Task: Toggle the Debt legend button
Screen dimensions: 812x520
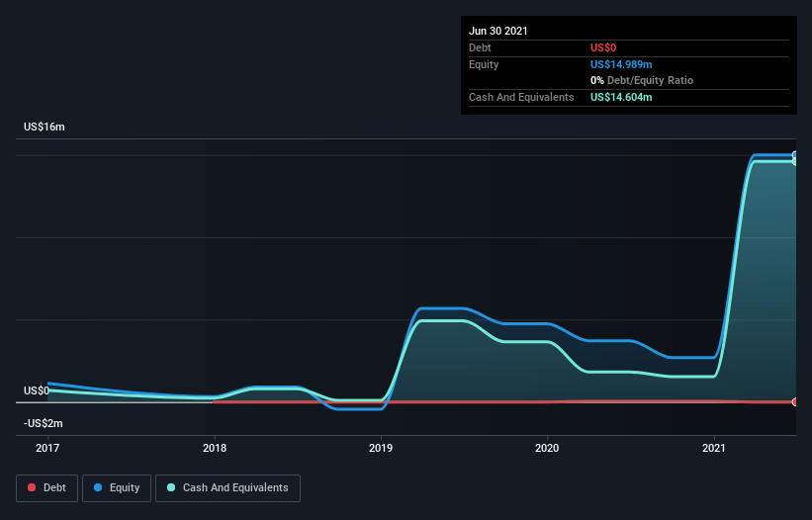Action: (x=47, y=488)
